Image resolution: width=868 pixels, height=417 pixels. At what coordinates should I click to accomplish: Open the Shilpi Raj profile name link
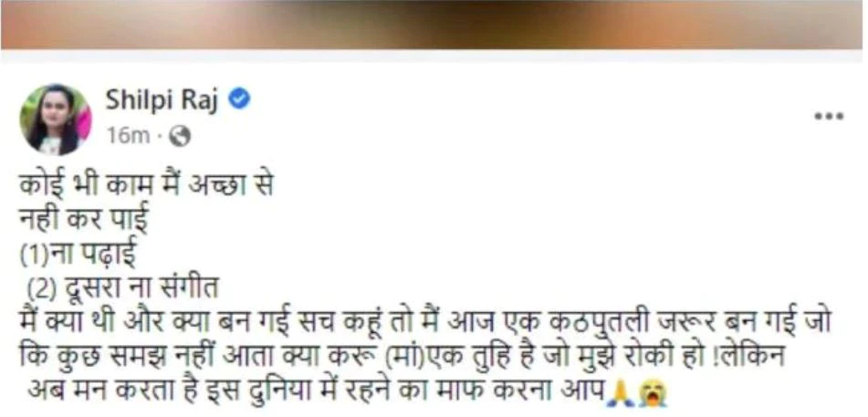[162, 100]
